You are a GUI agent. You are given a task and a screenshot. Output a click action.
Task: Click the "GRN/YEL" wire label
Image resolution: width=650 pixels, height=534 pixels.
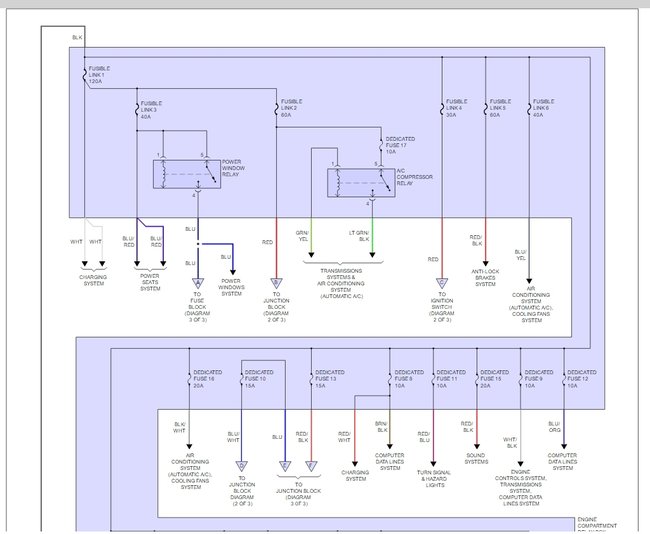[302, 236]
